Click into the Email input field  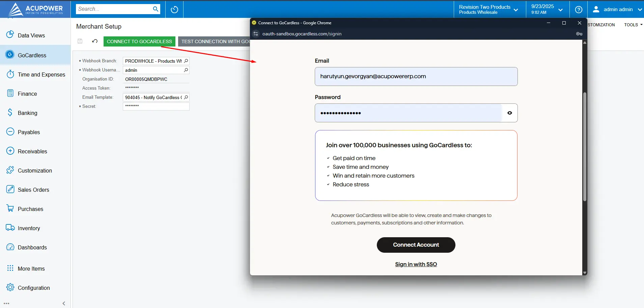[416, 76]
